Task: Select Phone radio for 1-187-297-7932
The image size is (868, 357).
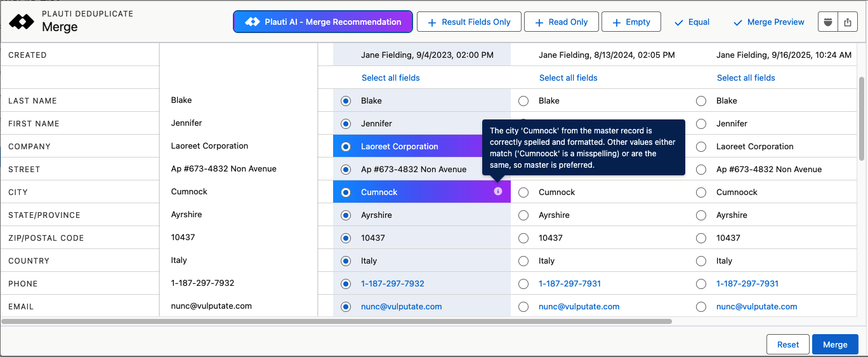Action: [x=346, y=283]
